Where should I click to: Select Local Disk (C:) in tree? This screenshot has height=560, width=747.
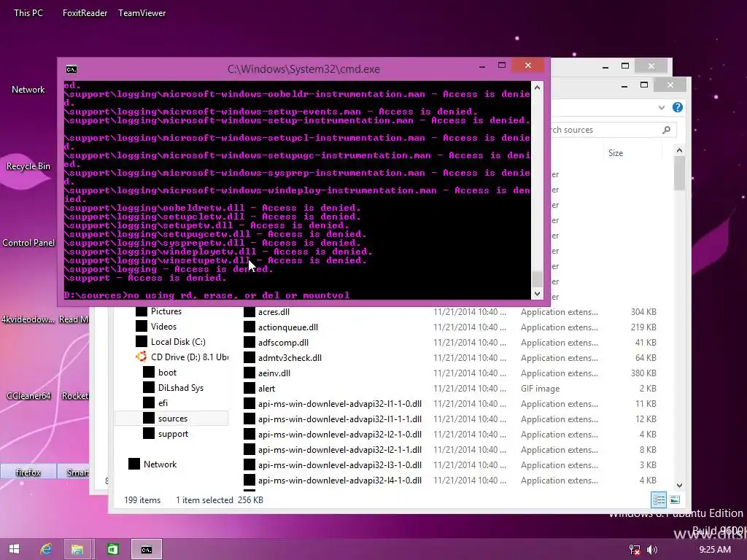(178, 342)
